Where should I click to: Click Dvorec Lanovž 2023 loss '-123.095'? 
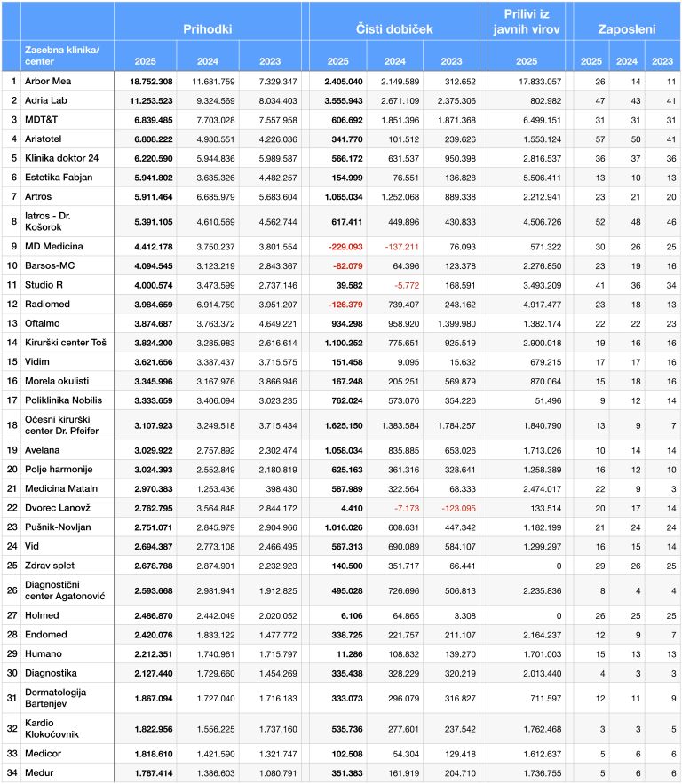click(458, 508)
